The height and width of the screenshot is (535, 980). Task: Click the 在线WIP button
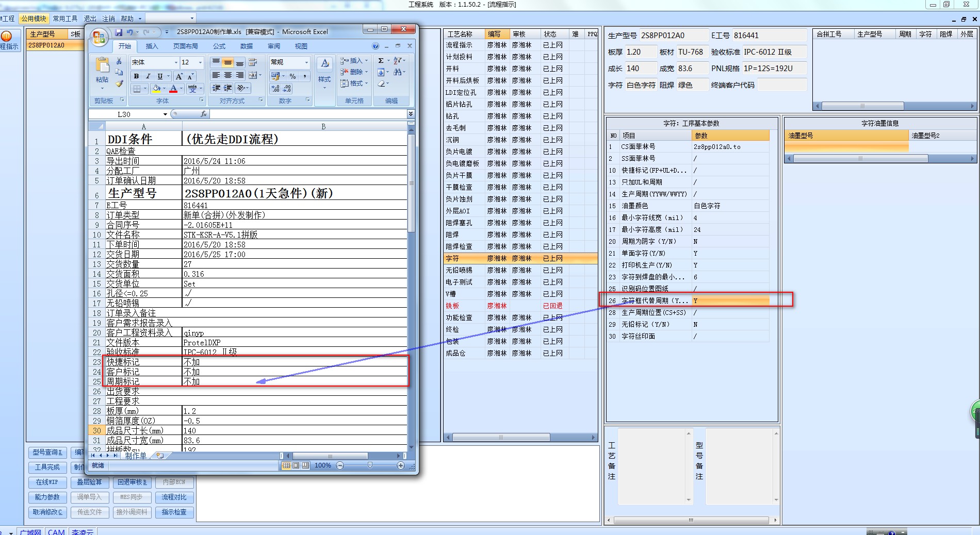click(x=47, y=482)
